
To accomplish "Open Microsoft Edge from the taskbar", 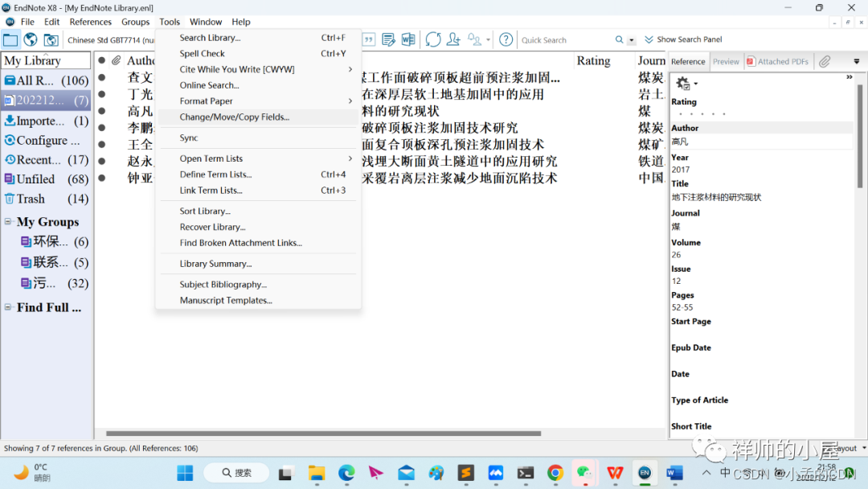I will pyautogui.click(x=346, y=473).
